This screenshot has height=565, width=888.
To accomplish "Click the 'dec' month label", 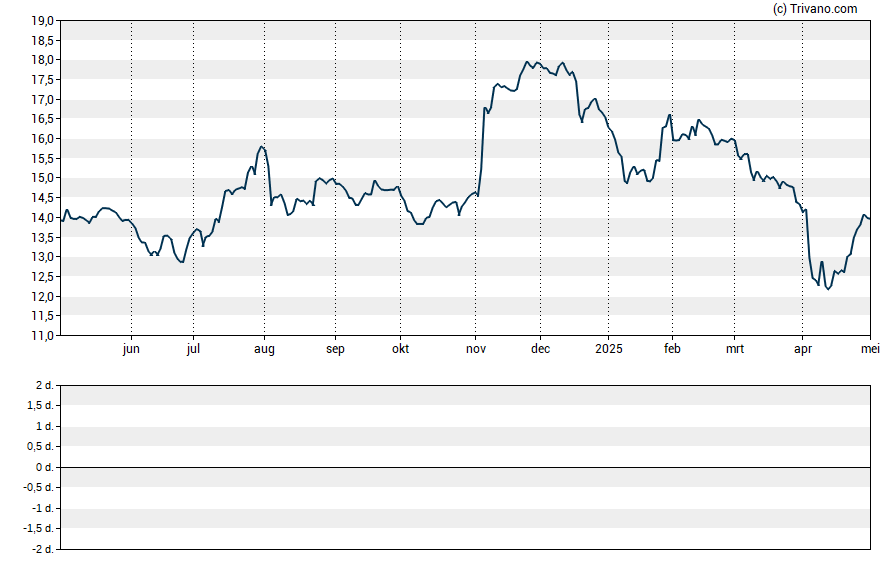I will coord(540,349).
